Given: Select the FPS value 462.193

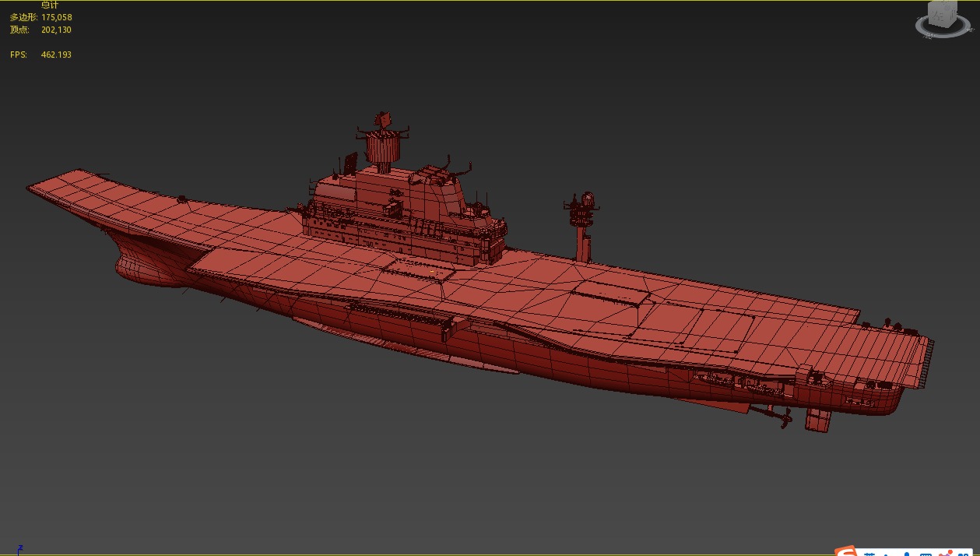Looking at the screenshot, I should [x=56, y=55].
